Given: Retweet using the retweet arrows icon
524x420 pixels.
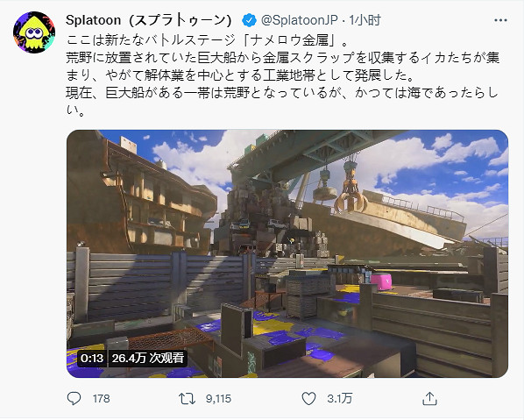Looking at the screenshot, I should pos(187,398).
